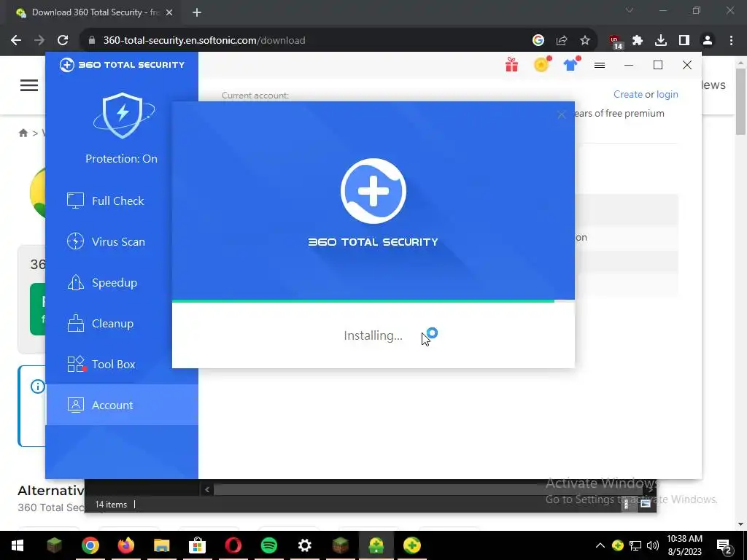This screenshot has width=747, height=560.
Task: Click scroll-left arrow in Explorer window
Action: point(206,489)
